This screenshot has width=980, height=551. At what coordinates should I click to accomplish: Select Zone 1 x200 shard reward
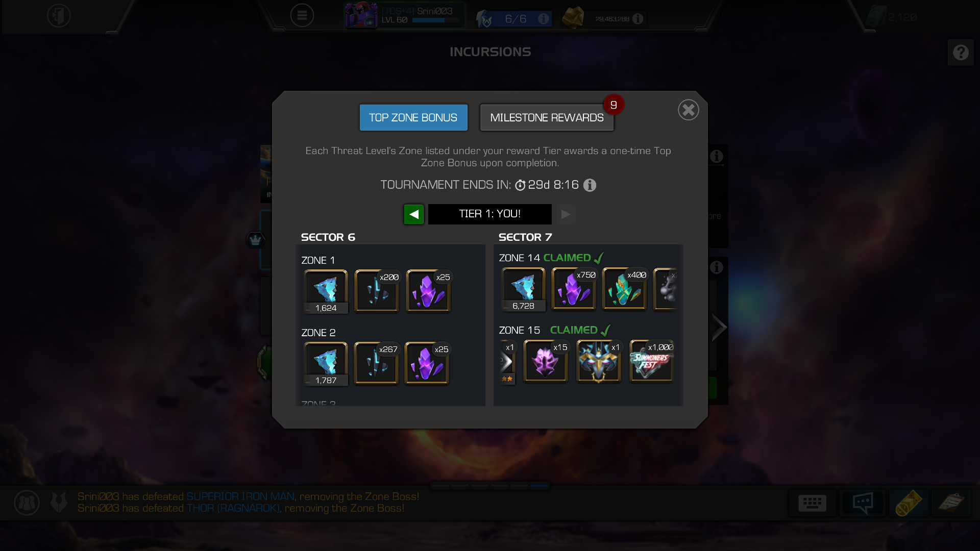point(377,291)
